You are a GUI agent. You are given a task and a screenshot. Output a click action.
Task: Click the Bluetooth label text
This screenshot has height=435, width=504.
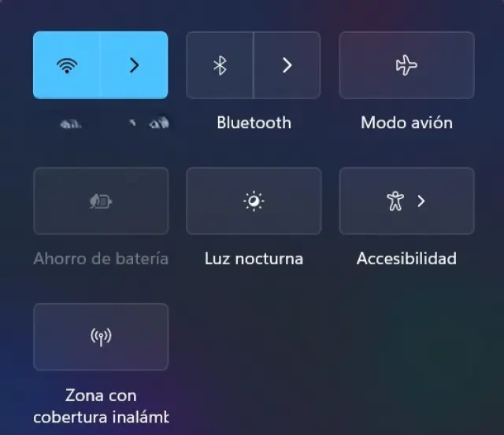254,123
